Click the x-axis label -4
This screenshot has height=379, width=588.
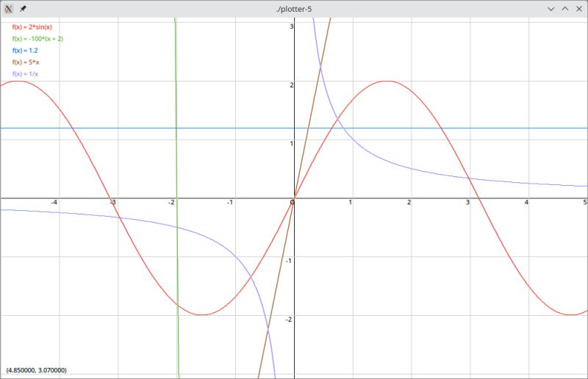[54, 203]
